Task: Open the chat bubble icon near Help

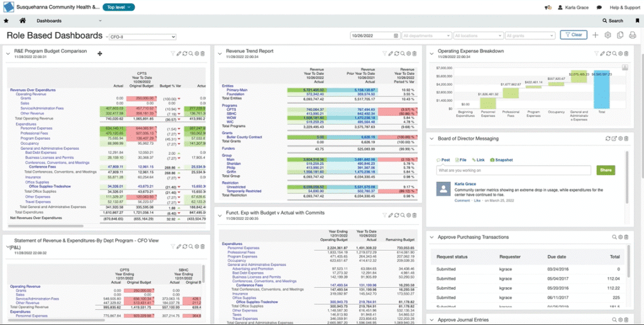Action: (x=599, y=8)
